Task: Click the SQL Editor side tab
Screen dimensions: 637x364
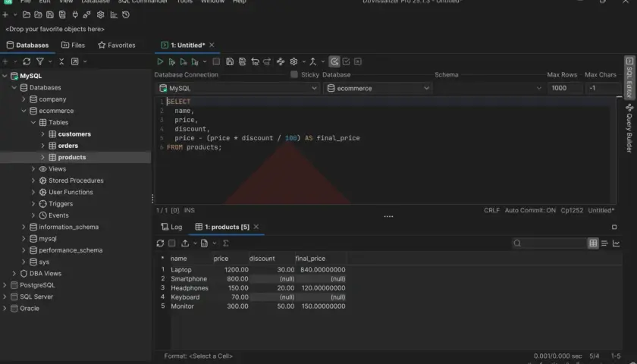Action: (x=629, y=77)
